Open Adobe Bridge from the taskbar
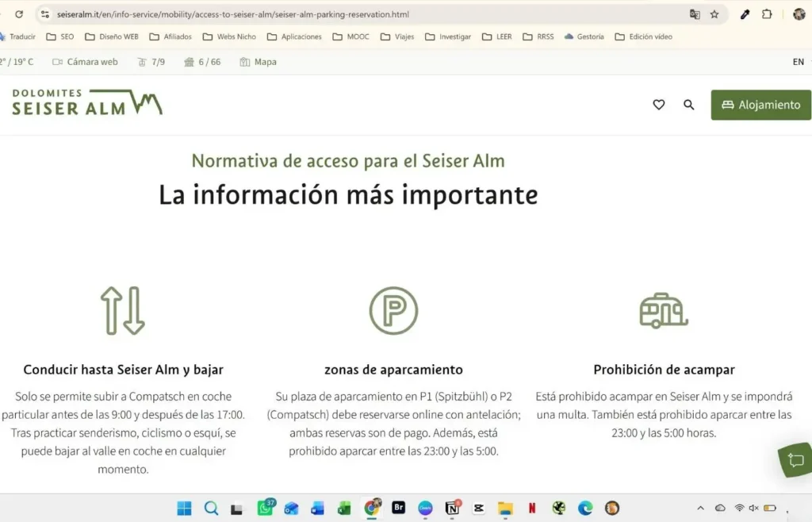The width and height of the screenshot is (812, 522). coord(398,508)
